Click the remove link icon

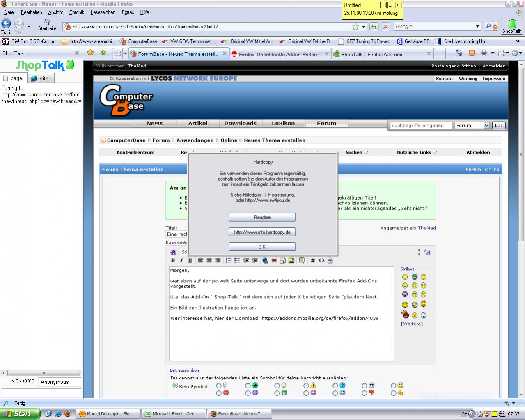[274, 260]
